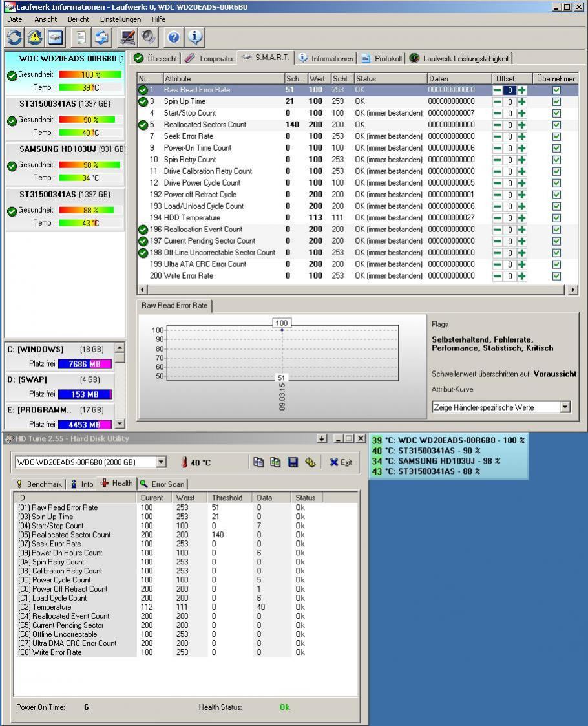The width and height of the screenshot is (588, 726).
Task: Switch to HD Tune Error Scan tab
Action: (x=162, y=484)
